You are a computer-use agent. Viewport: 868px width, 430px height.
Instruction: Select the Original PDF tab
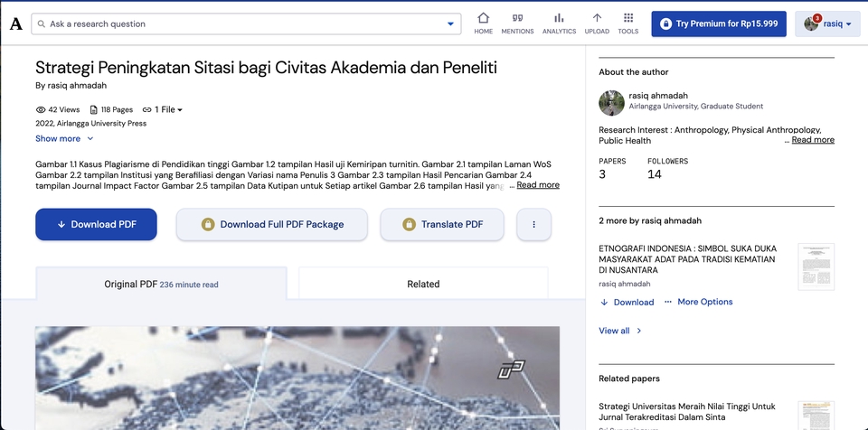(x=161, y=284)
